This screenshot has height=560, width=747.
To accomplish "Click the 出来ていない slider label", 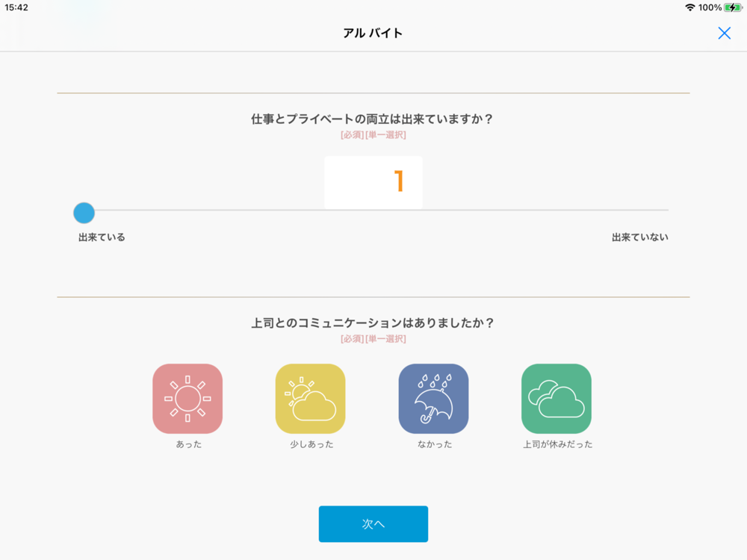I will pyautogui.click(x=640, y=237).
